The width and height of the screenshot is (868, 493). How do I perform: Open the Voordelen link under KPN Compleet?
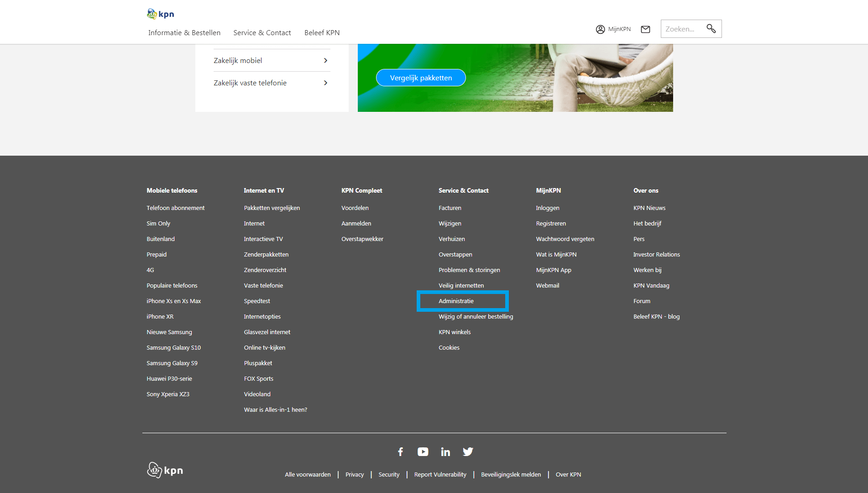click(355, 208)
